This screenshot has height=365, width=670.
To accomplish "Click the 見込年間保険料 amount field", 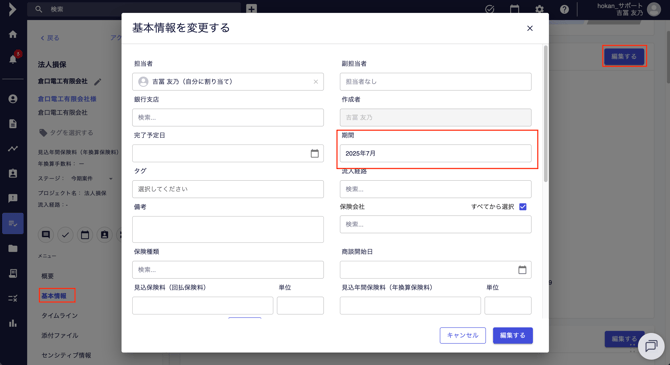I will [410, 306].
